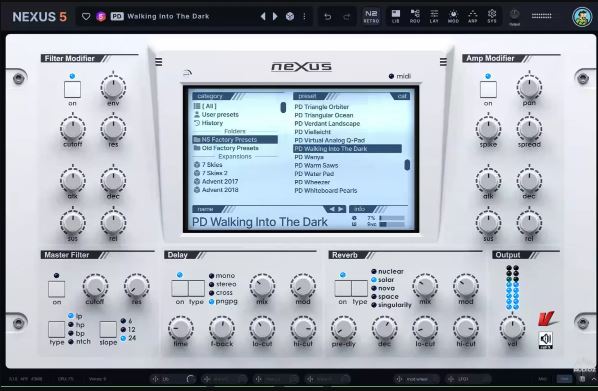Toggle the N2 RETRO skin button
The width and height of the screenshot is (598, 391).
click(x=371, y=16)
